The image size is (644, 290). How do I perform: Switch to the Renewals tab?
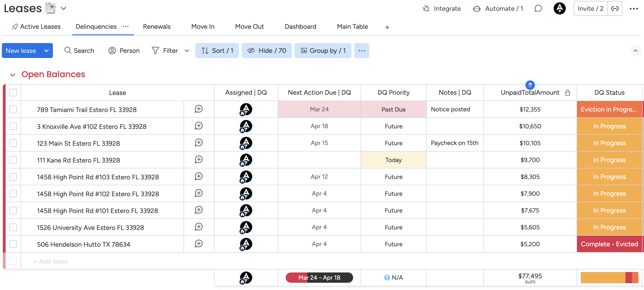pyautogui.click(x=157, y=26)
